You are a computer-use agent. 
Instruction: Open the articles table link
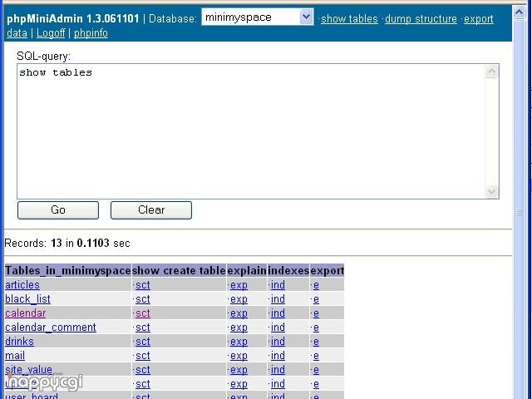pos(22,285)
